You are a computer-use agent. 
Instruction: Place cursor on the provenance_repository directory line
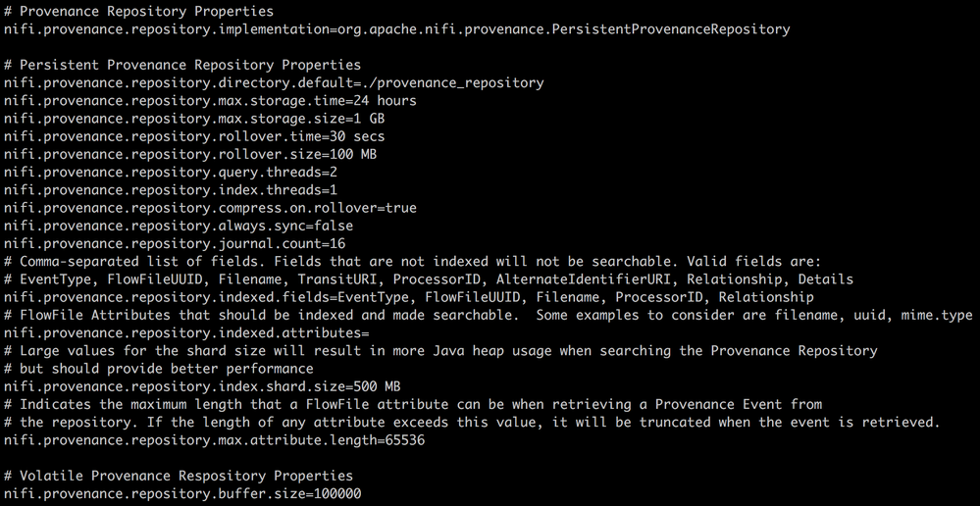coord(274,82)
